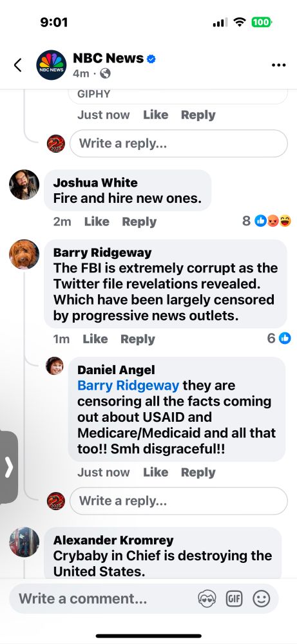This screenshot has width=297, height=644.
Task: Tap the globe public audience icon
Action: 105,73
